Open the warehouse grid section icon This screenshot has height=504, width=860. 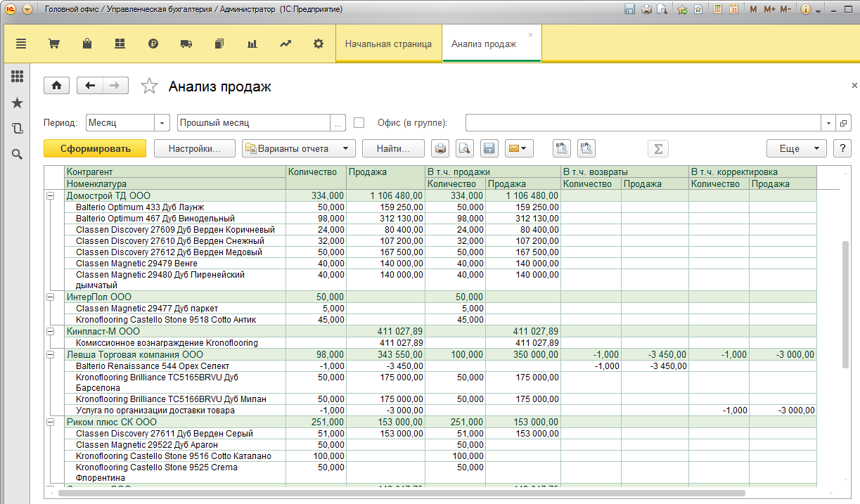pos(120,44)
